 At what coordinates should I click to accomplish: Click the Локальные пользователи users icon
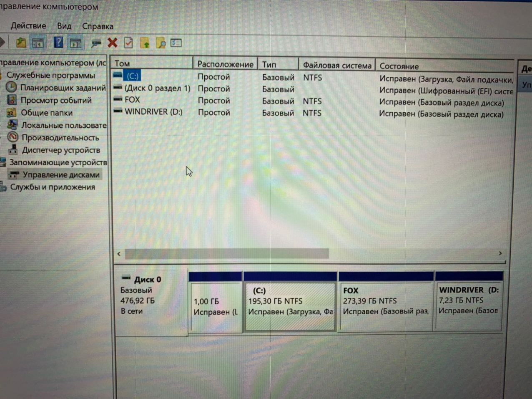[13, 124]
